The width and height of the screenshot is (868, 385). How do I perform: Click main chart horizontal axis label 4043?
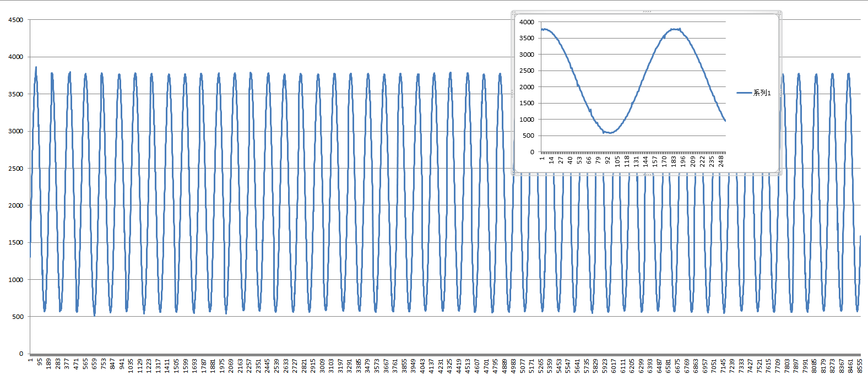click(x=422, y=366)
